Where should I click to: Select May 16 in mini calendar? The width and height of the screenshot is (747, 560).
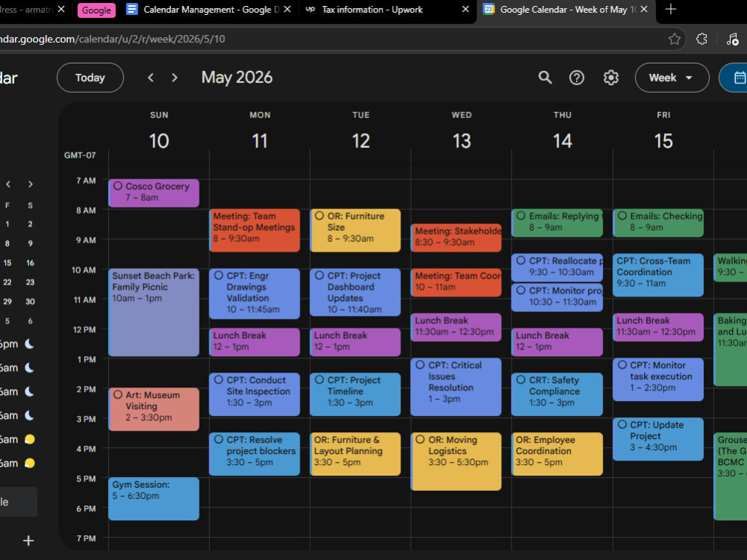(x=30, y=263)
